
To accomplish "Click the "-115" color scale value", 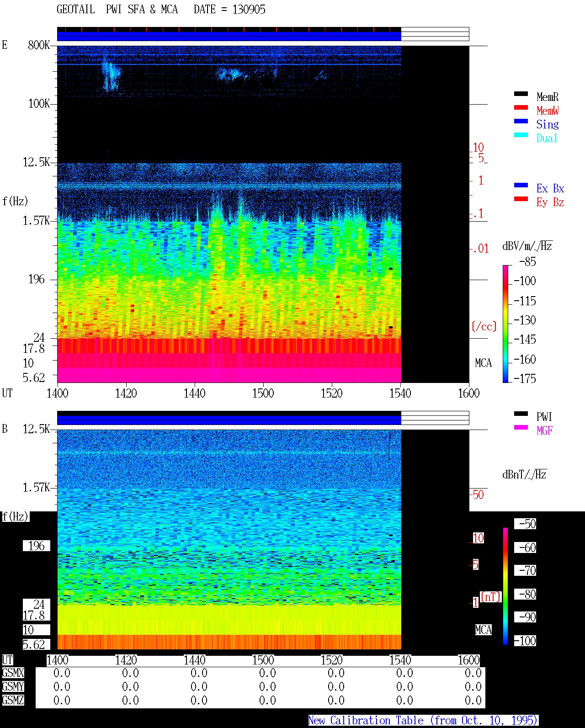I will tap(525, 301).
